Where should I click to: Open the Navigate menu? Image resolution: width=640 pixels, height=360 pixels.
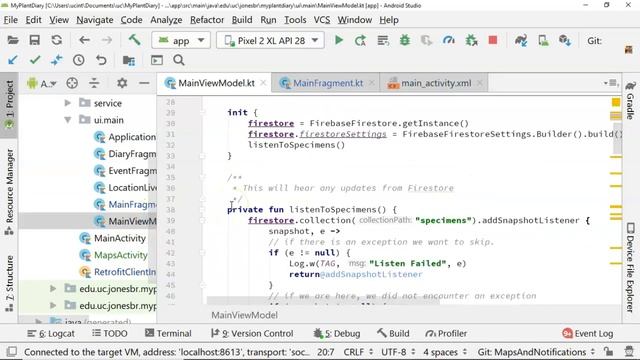pyautogui.click(x=95, y=20)
